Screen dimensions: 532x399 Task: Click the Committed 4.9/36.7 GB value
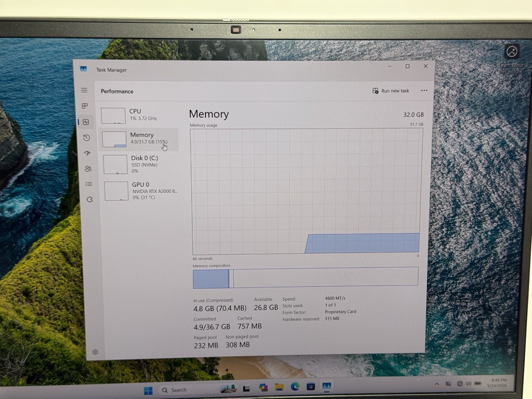(212, 327)
